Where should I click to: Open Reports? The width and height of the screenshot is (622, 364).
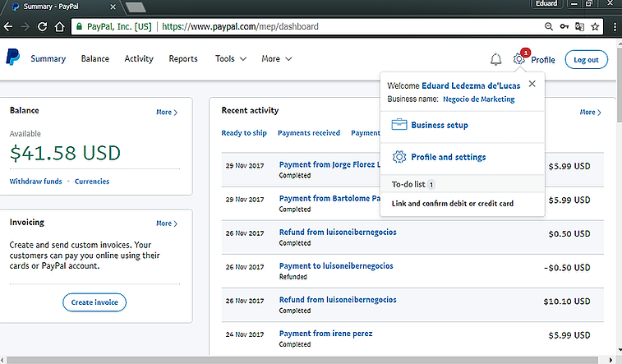point(183,58)
